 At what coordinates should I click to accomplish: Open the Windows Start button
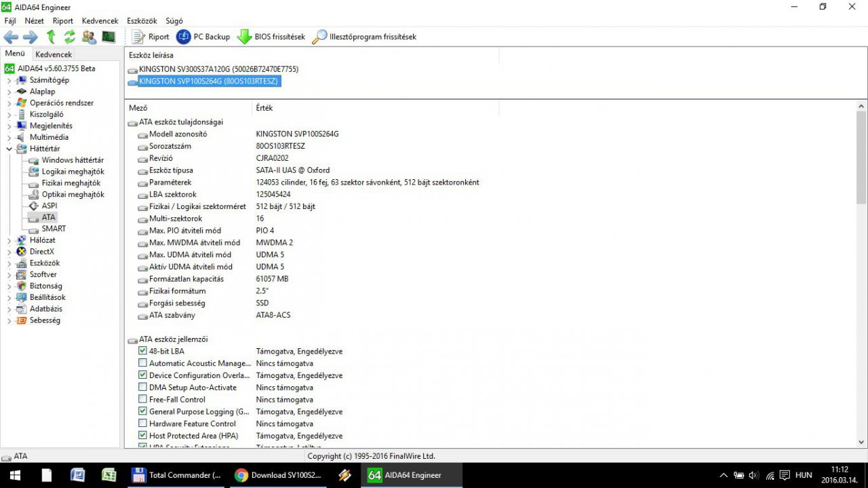[x=15, y=475]
